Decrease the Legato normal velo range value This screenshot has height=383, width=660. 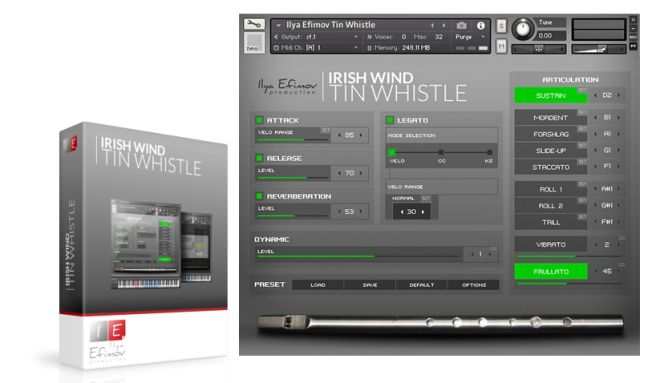tap(402, 212)
